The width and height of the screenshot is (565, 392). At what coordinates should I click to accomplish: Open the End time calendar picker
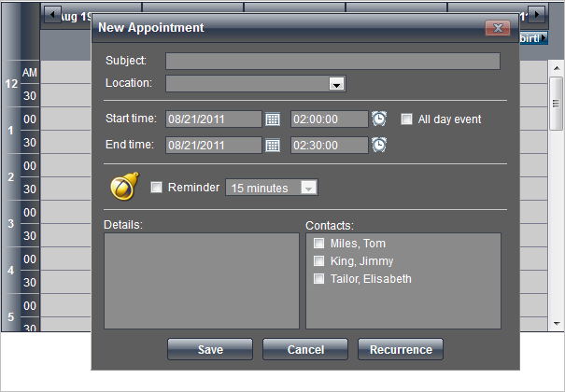tap(273, 146)
